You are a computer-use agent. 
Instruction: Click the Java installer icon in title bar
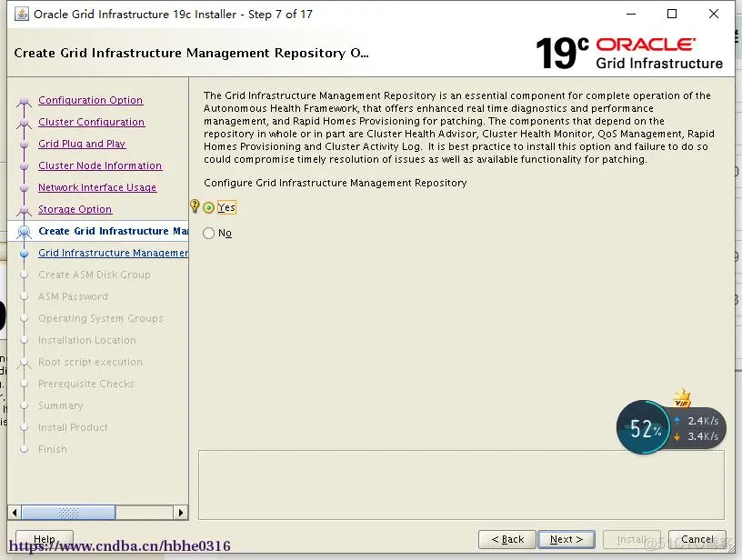point(22,15)
